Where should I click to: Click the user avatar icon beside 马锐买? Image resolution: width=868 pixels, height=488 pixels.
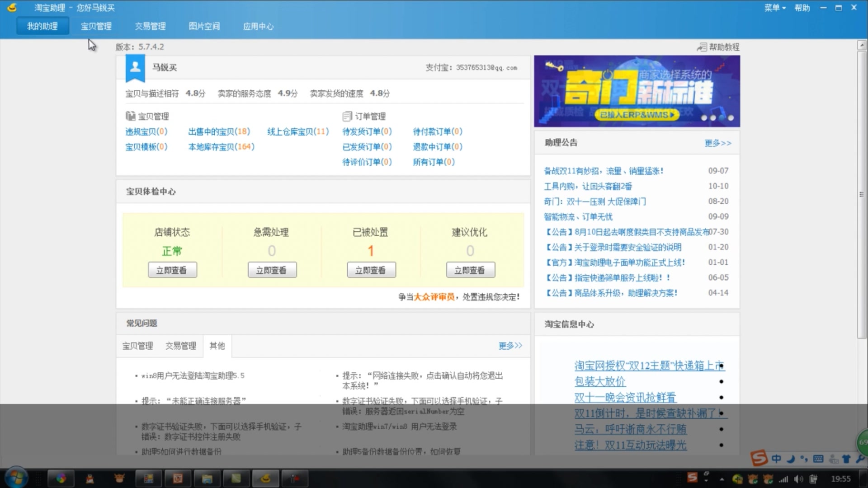tap(135, 68)
